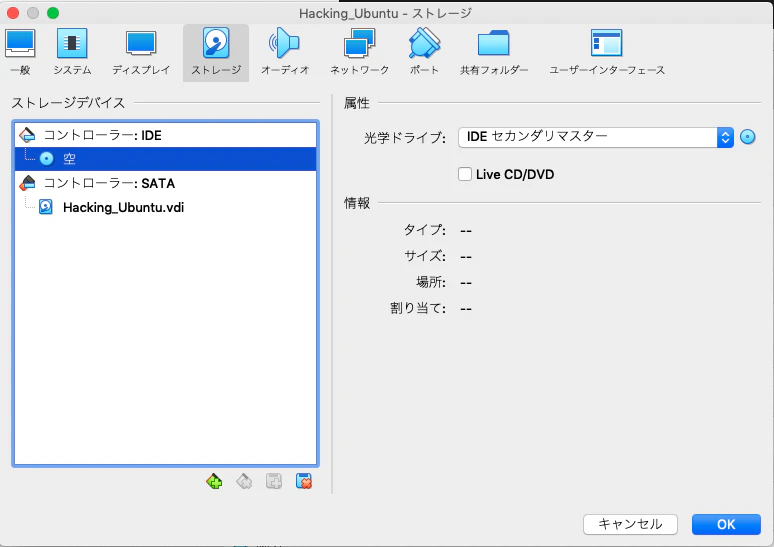Open the システム settings tab

tap(72, 52)
